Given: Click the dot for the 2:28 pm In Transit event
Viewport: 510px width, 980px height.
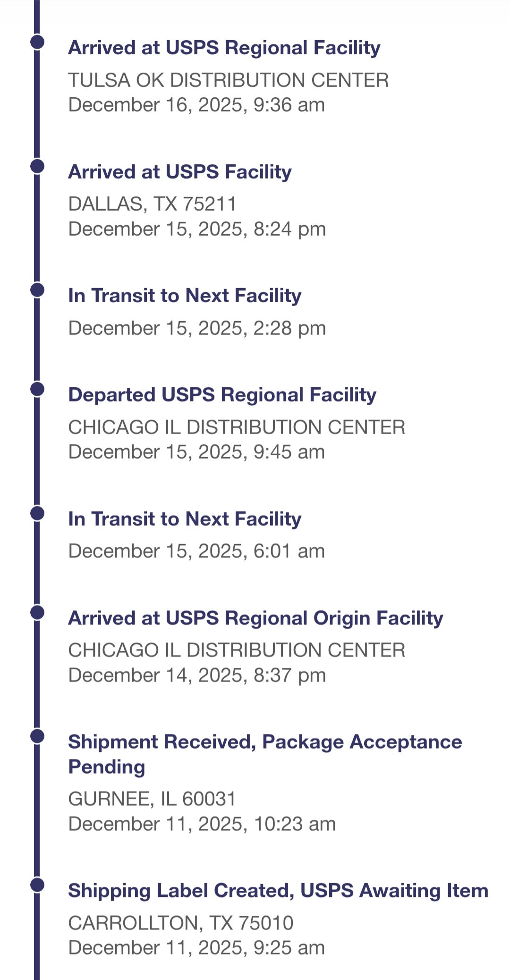Looking at the screenshot, I should [37, 290].
